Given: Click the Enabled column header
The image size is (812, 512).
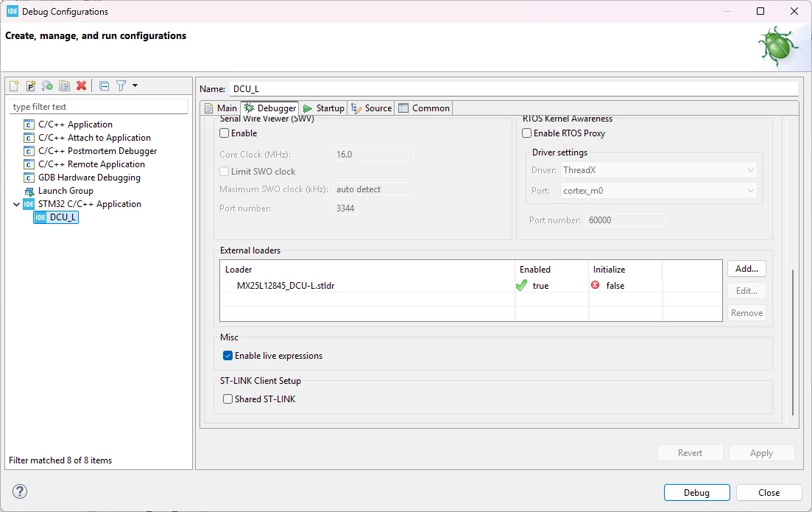Looking at the screenshot, I should (551, 270).
